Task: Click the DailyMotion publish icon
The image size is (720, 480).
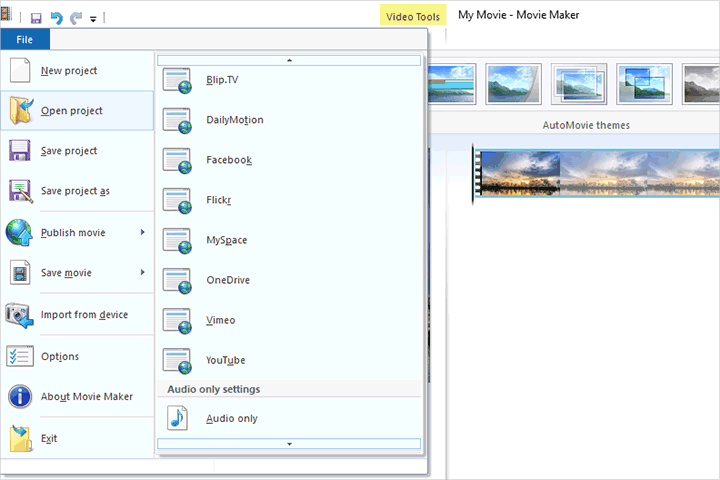Action: click(177, 120)
